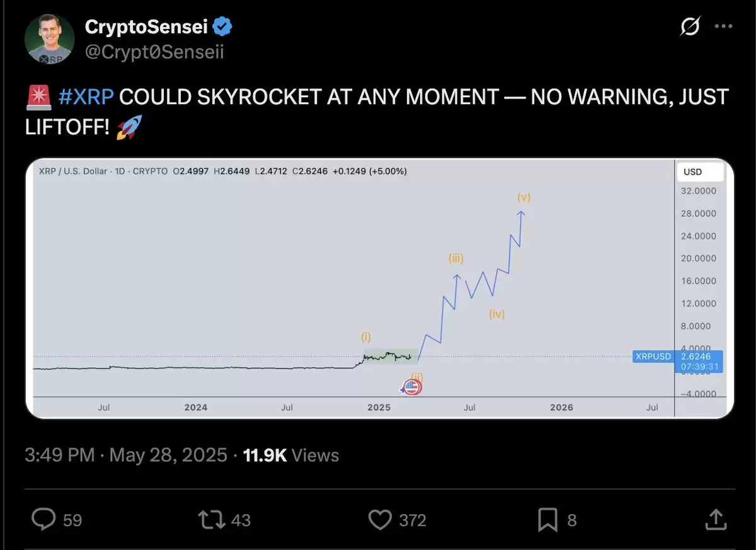Bookmark the post with bookmark icon

[547, 520]
